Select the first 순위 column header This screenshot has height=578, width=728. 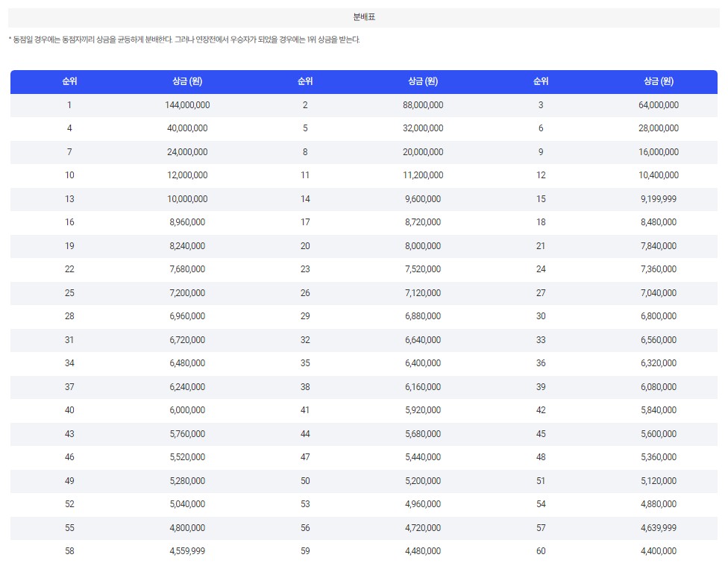coord(69,81)
